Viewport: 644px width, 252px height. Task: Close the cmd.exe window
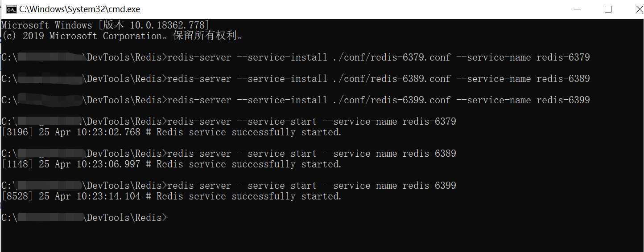point(638,9)
